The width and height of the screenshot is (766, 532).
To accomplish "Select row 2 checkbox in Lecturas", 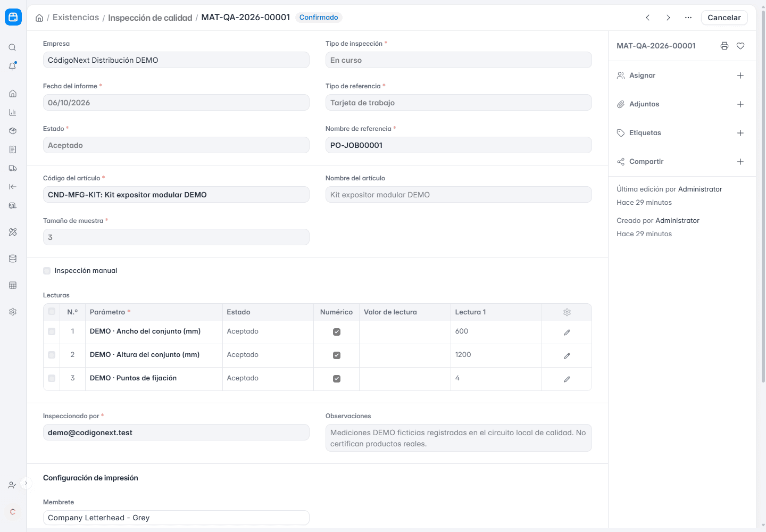I will (x=52, y=355).
